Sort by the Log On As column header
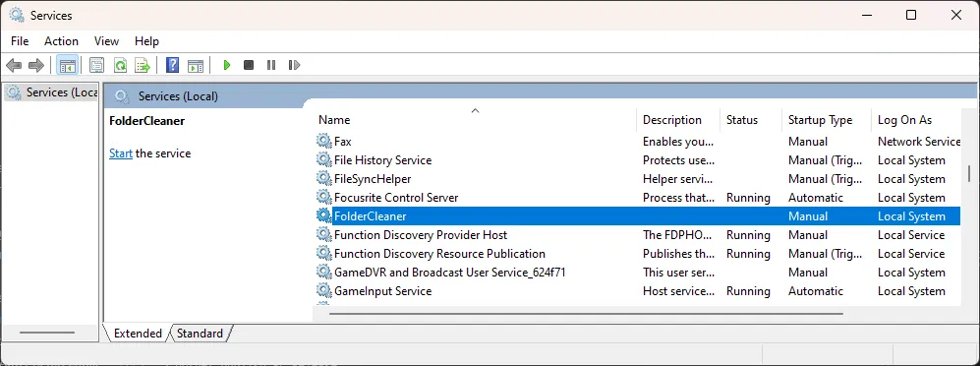980x366 pixels. pos(916,119)
